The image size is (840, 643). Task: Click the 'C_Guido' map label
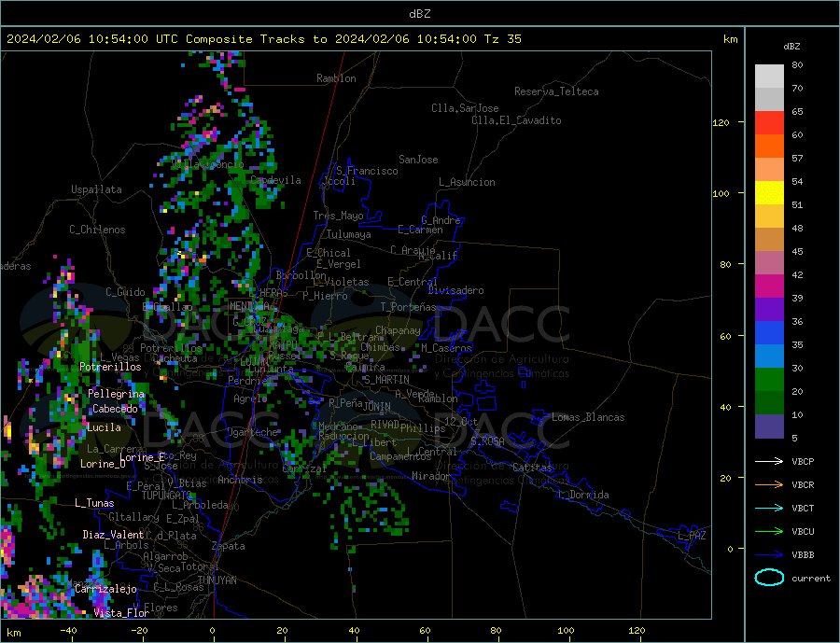(125, 292)
